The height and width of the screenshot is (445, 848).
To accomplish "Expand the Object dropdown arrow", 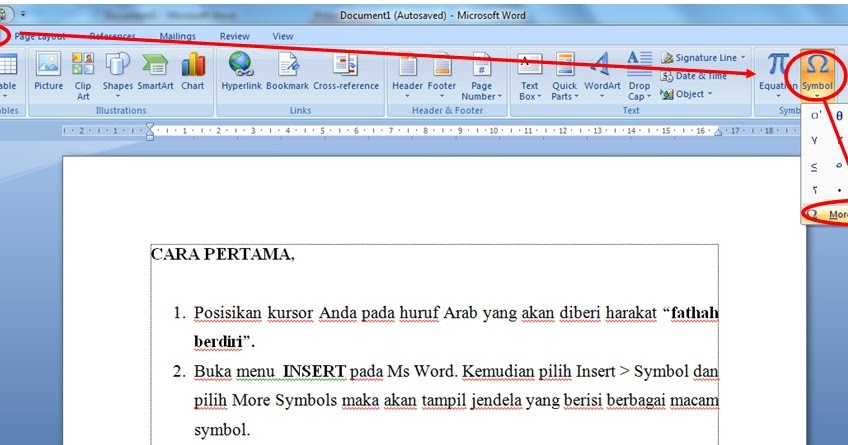I will point(710,94).
